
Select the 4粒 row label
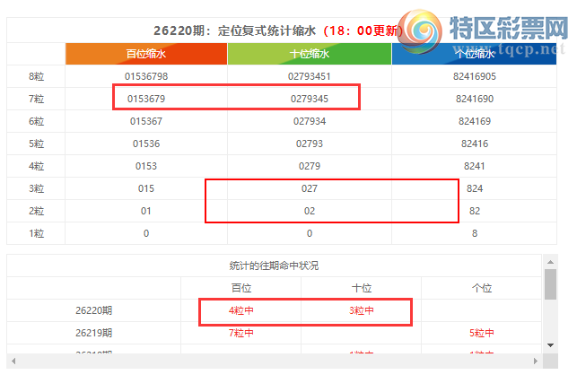click(x=37, y=166)
